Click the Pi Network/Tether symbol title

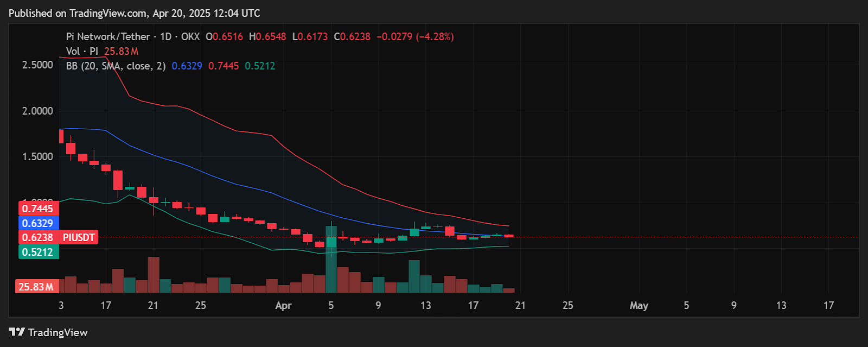click(x=108, y=36)
